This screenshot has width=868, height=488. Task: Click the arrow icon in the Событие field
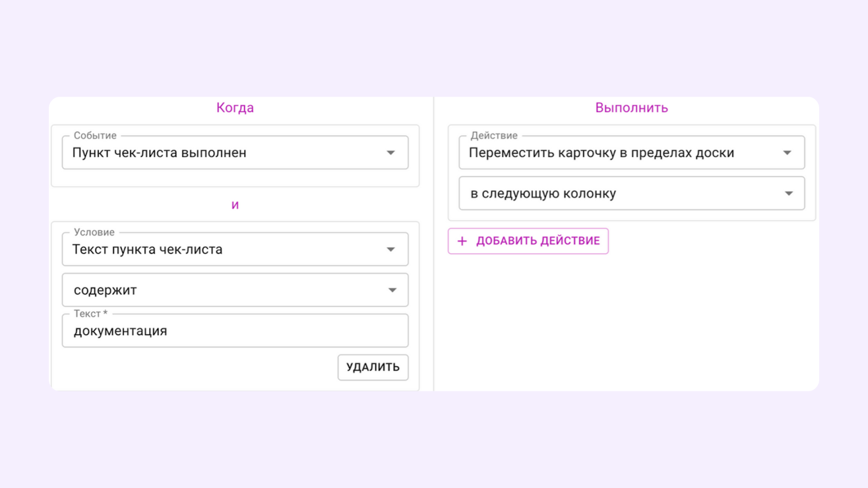click(391, 152)
